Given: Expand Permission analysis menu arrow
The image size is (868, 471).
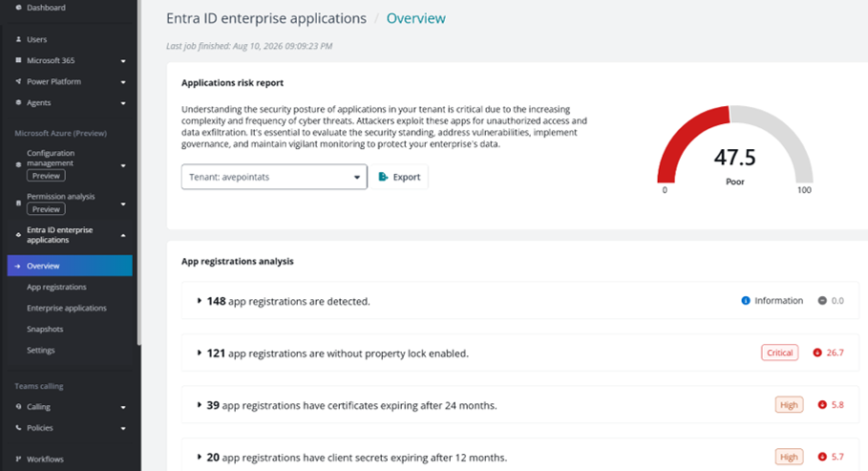Looking at the screenshot, I should (123, 203).
